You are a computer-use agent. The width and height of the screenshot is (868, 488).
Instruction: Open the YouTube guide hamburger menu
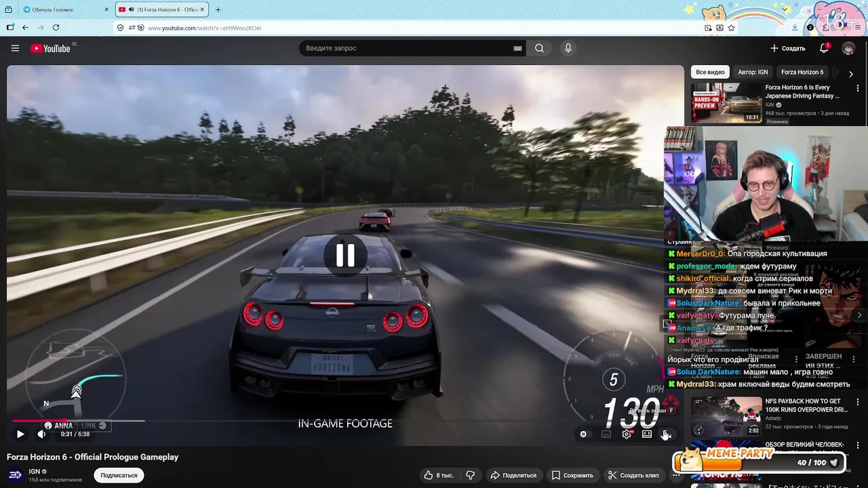click(x=15, y=48)
